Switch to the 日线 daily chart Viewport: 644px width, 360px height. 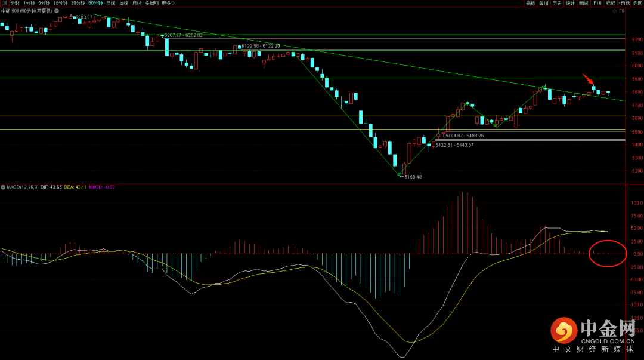coord(111,3)
